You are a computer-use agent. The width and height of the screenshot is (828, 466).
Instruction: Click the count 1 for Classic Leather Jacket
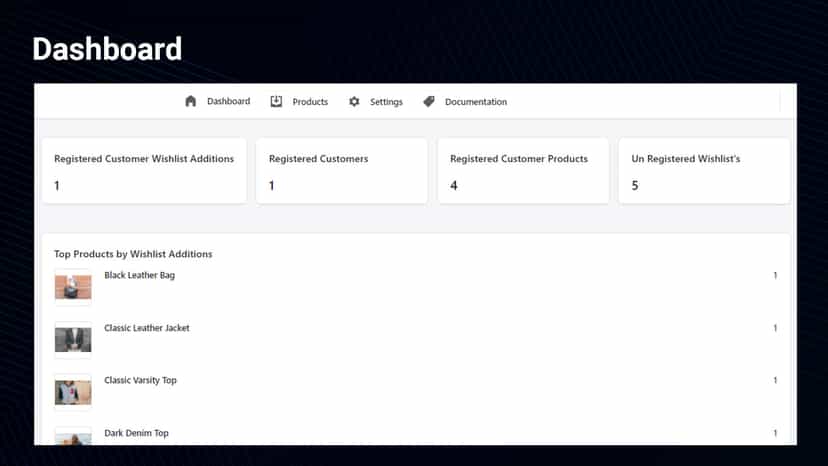(x=775, y=328)
